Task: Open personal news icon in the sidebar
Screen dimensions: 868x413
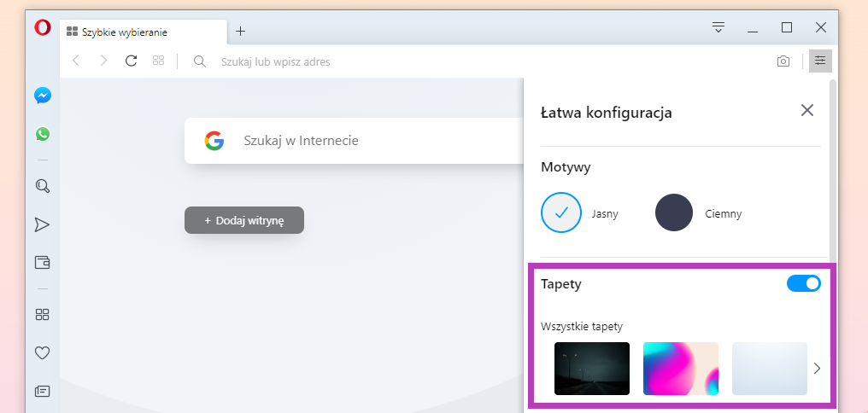Action: click(x=43, y=391)
